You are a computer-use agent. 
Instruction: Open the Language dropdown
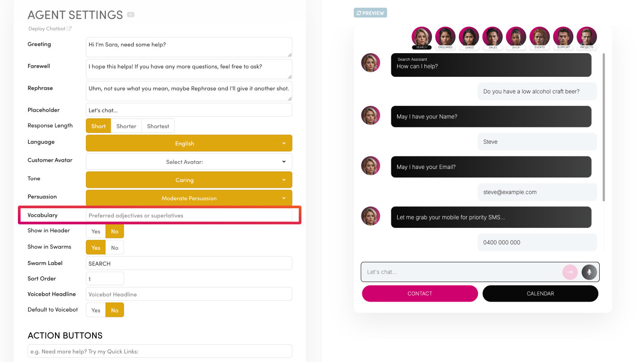(189, 143)
